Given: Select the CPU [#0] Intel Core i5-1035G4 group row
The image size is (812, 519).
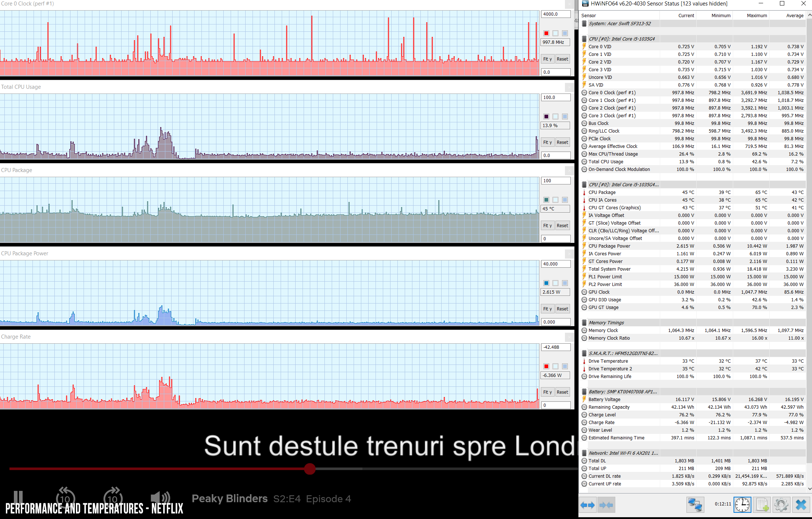Looking at the screenshot, I should tap(693, 39).
